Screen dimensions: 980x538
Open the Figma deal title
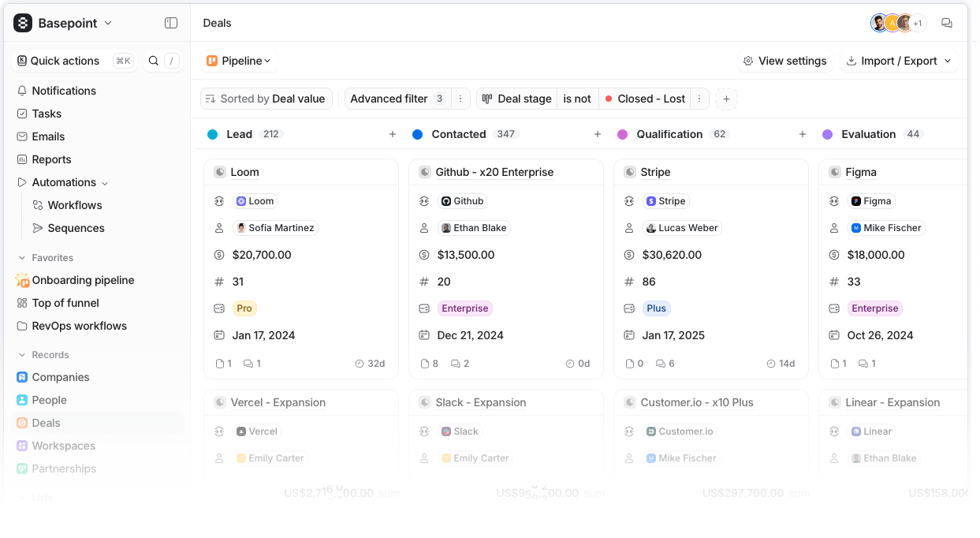(x=861, y=172)
